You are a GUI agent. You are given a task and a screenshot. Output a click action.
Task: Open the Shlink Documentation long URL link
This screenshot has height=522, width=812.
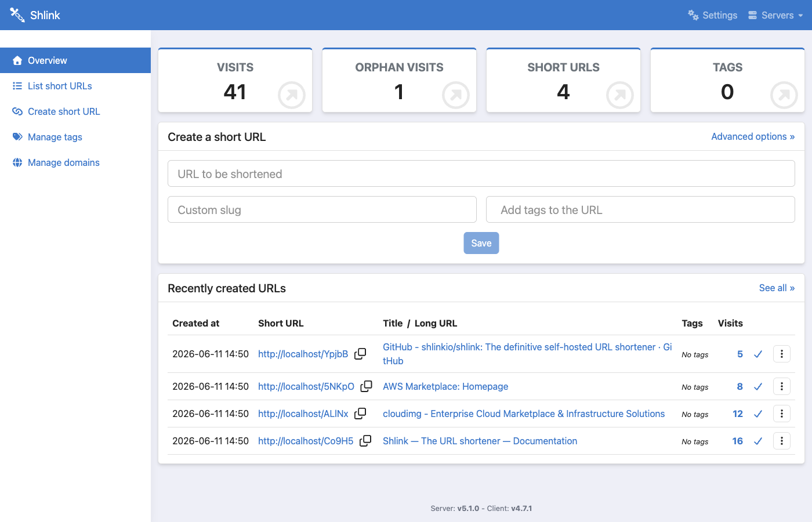point(480,441)
